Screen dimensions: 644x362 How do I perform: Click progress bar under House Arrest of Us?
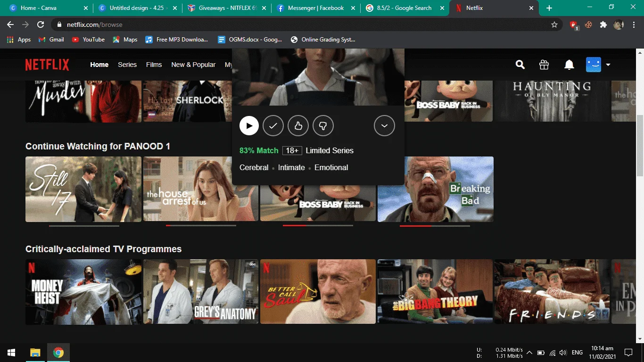click(x=201, y=226)
